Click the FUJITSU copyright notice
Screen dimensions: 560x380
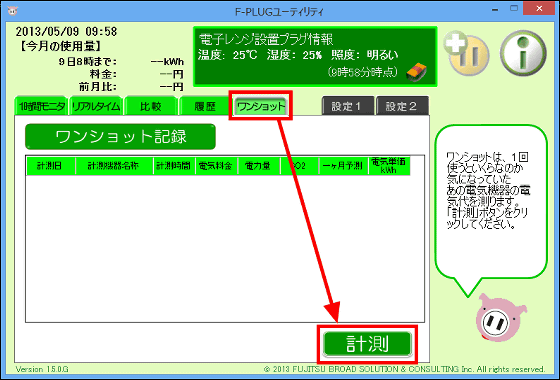(404, 369)
